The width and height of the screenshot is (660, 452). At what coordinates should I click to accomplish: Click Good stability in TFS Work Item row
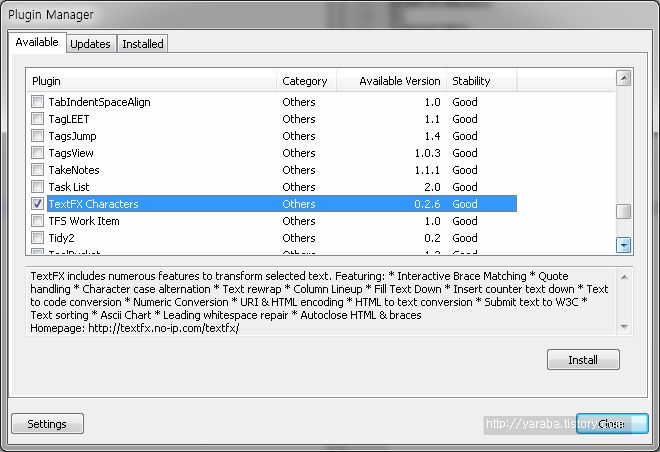(465, 221)
